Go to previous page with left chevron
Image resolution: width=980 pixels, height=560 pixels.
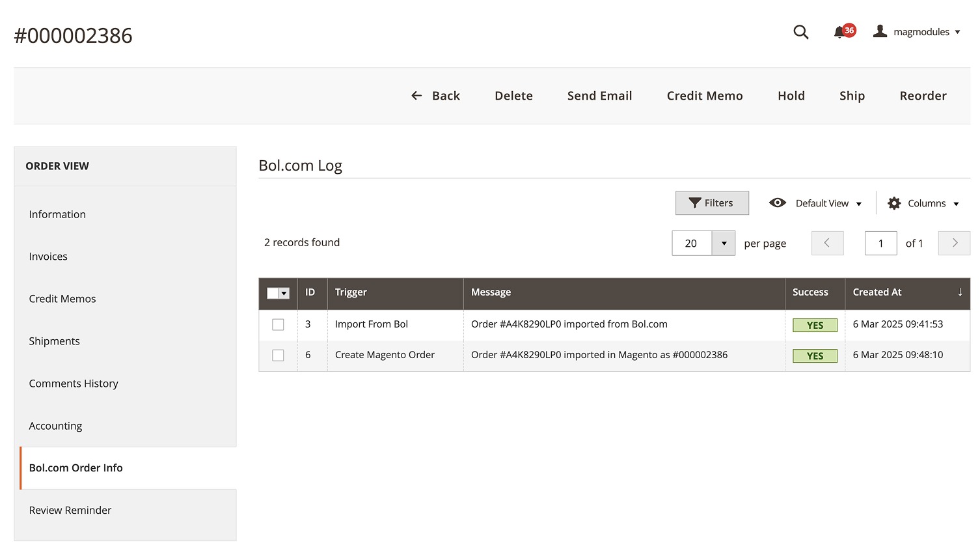(827, 243)
